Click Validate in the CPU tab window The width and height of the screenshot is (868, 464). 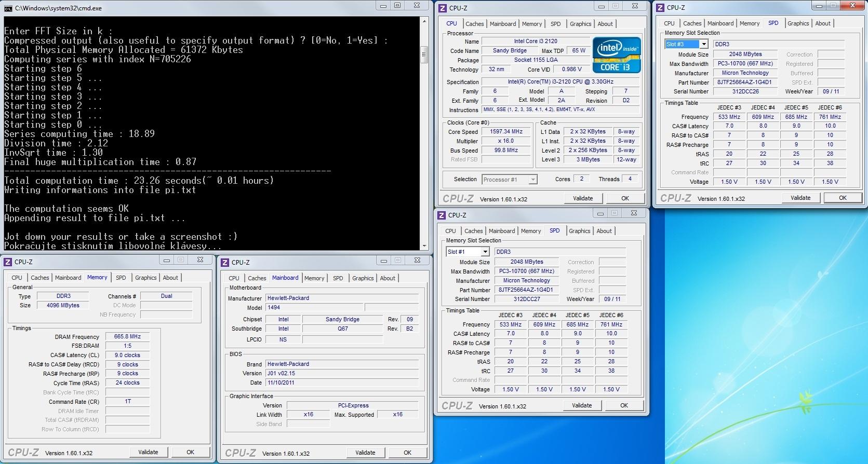(583, 198)
